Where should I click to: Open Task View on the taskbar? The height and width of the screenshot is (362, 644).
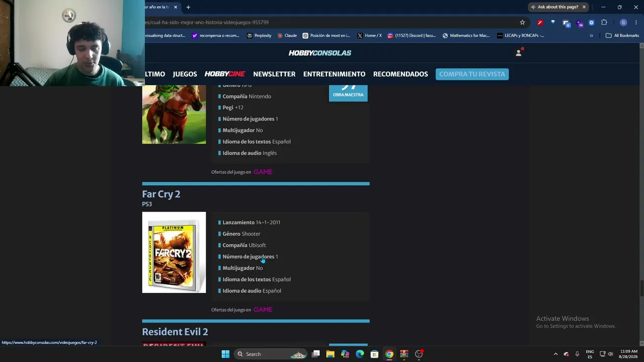pos(316,354)
